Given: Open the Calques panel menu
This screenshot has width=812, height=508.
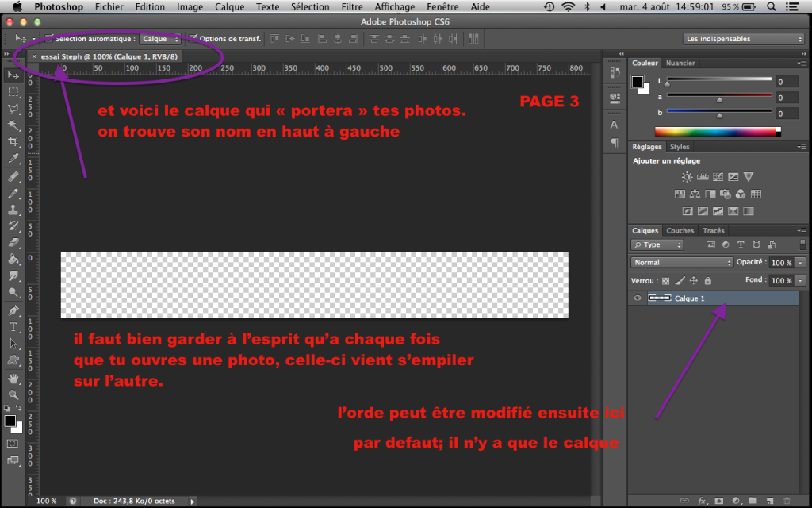Looking at the screenshot, I should 802,231.
